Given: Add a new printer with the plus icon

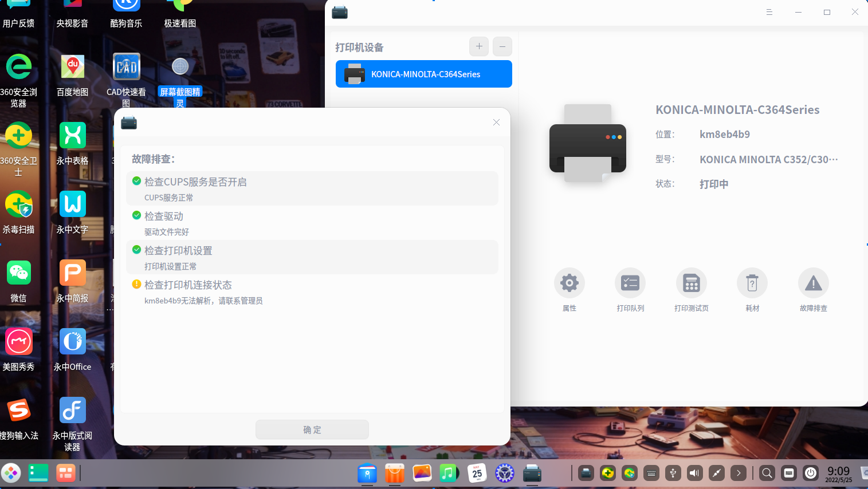Looking at the screenshot, I should 478,46.
